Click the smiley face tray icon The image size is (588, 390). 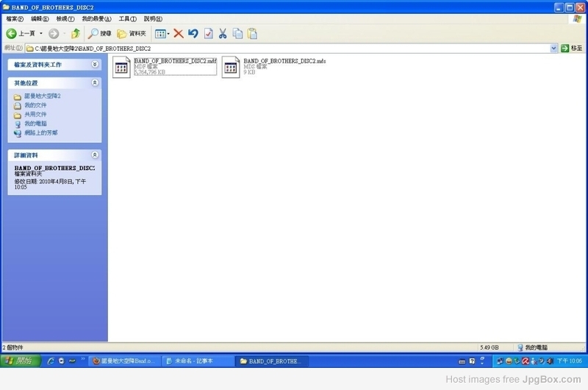509,361
